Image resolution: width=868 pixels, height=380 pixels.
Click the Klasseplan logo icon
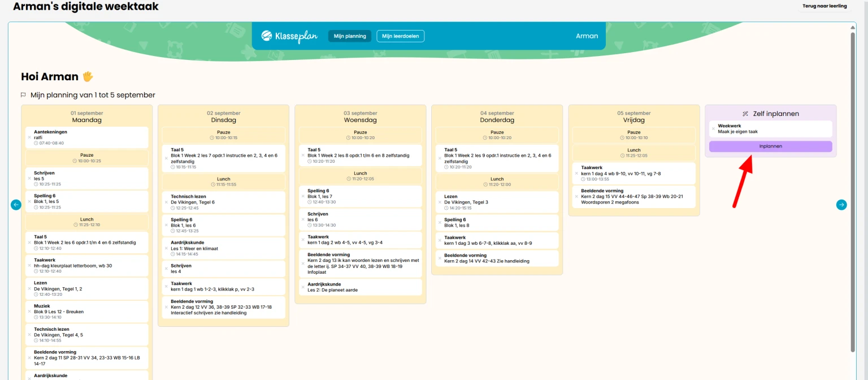(267, 36)
